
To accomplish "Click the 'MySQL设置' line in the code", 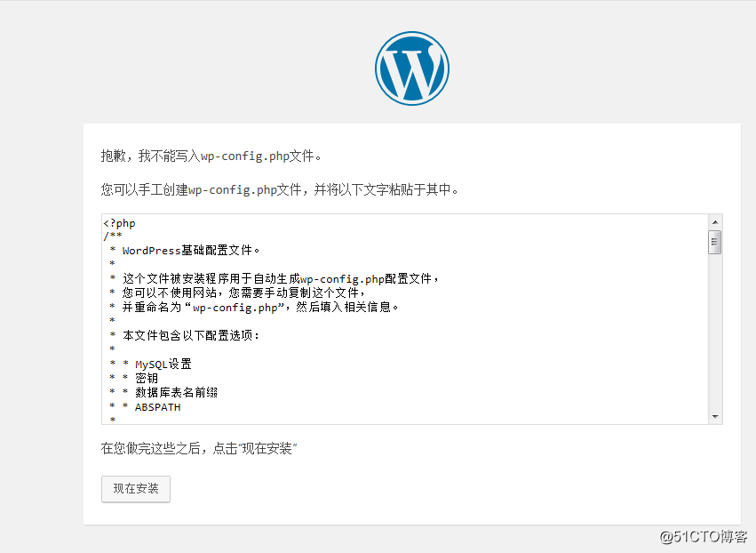I will [163, 364].
